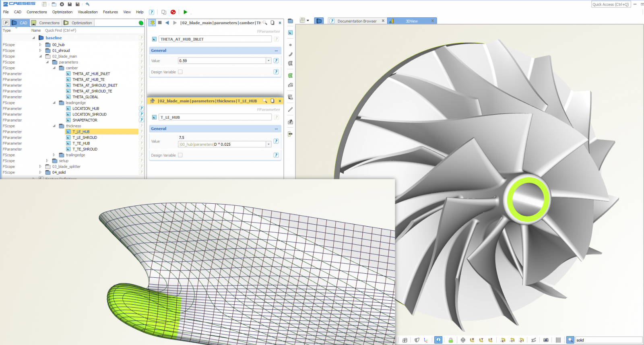Open the Value dropdown for T_LE_HUB expression
This screenshot has height=345, width=644.
(x=268, y=144)
